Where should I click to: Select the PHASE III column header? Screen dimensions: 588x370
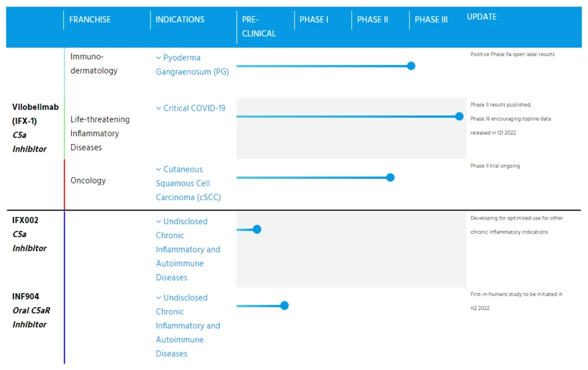[x=431, y=19]
